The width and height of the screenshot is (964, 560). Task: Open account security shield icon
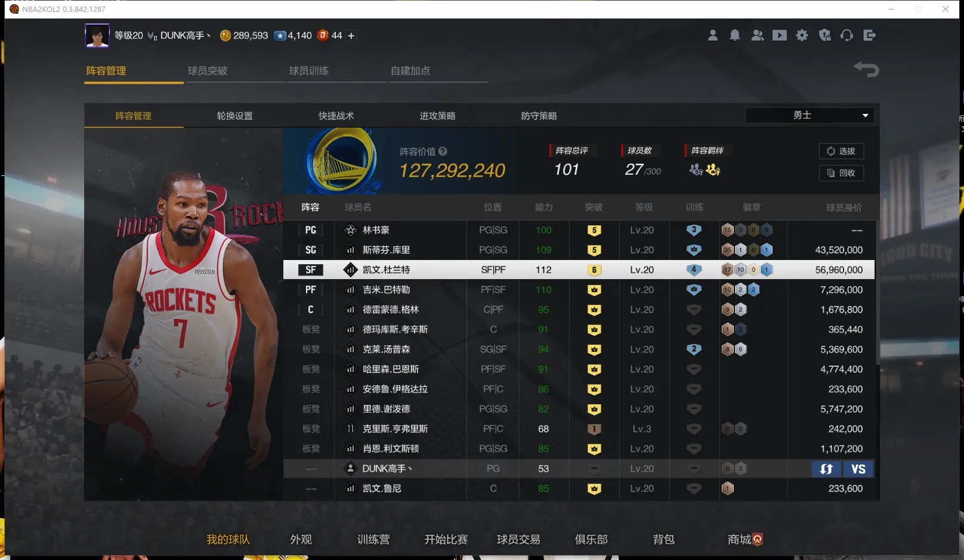click(x=825, y=36)
